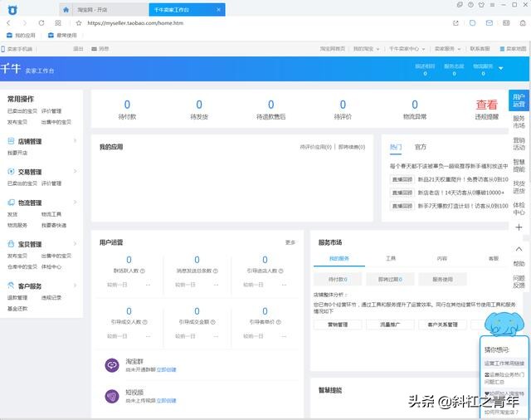This screenshot has height=420, width=531.
Task: Click the 流量推广 button
Action: (390, 325)
